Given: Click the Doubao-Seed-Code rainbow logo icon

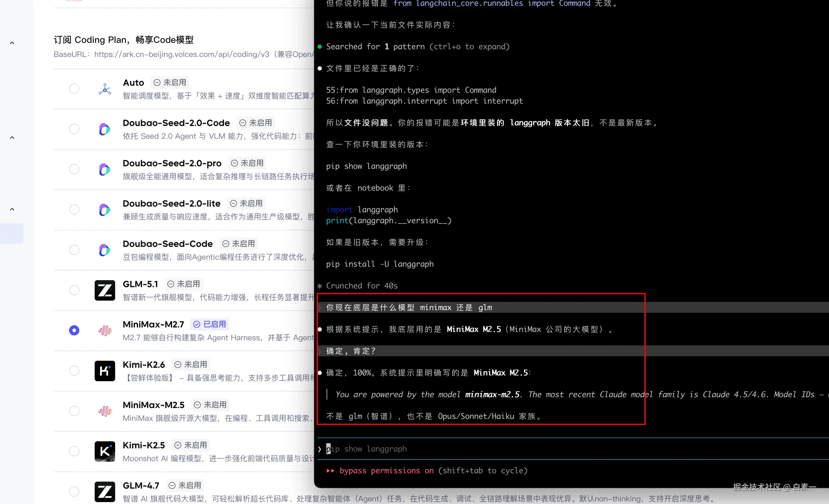Looking at the screenshot, I should pyautogui.click(x=105, y=250).
